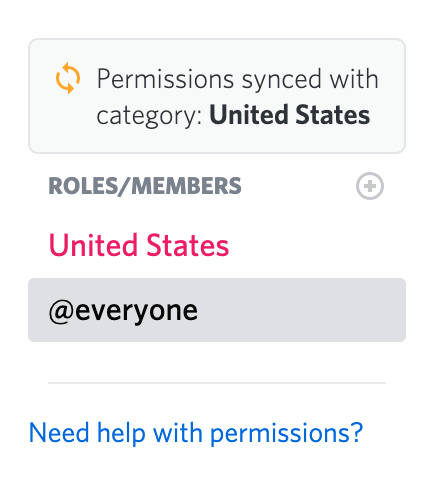Open the Need help with permissions link

point(196,433)
